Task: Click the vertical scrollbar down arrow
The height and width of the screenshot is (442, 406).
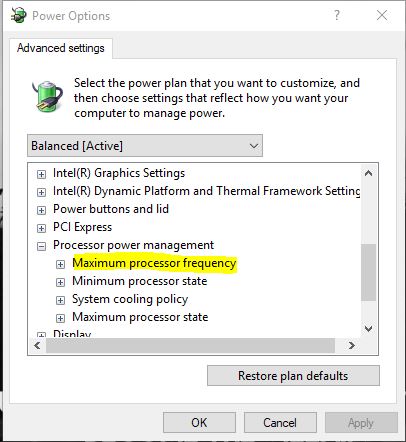Action: pyautogui.click(x=369, y=329)
